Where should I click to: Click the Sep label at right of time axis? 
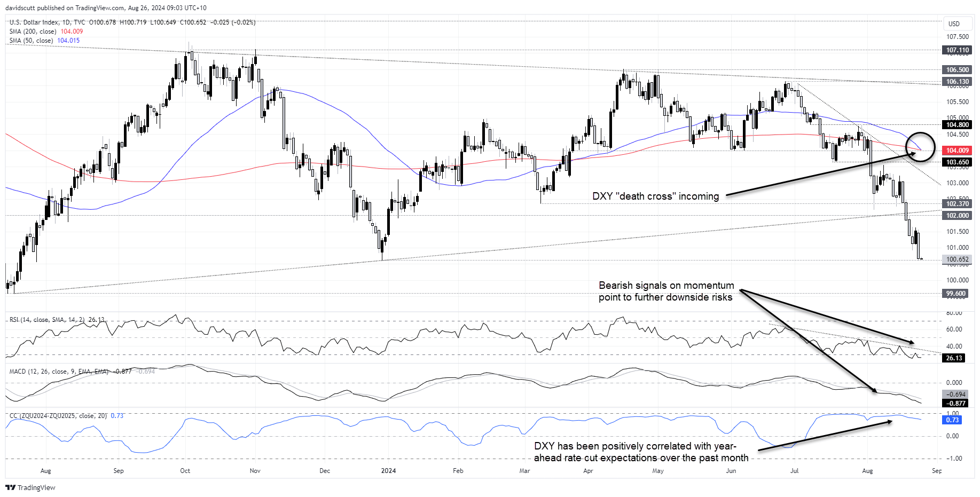pos(937,471)
